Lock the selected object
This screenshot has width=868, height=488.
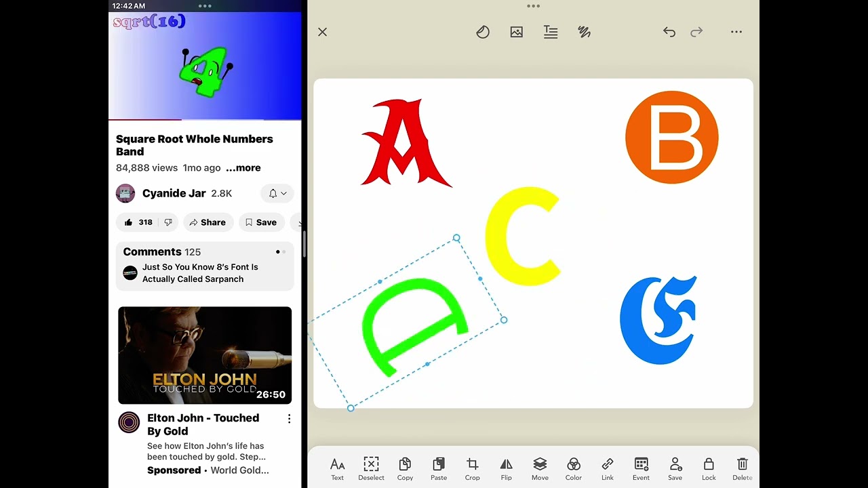[x=709, y=469]
